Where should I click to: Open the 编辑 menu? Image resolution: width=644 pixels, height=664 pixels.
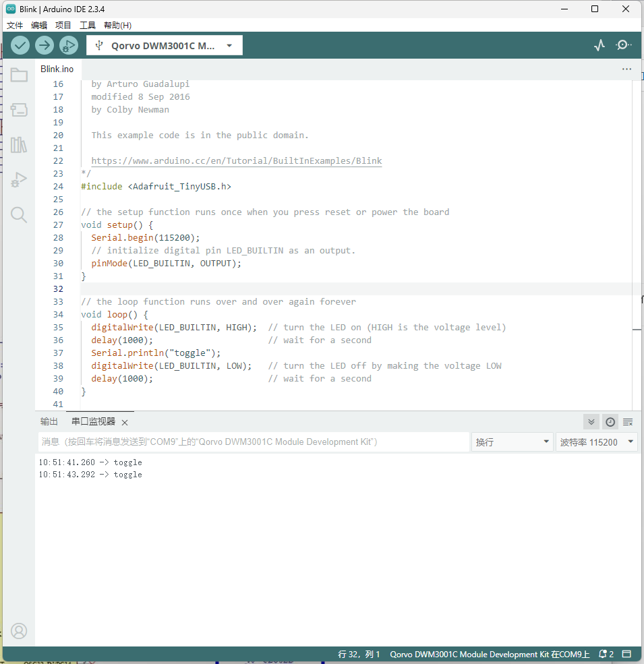point(39,26)
